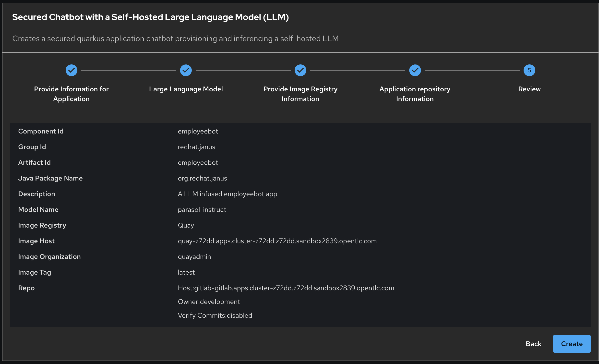Click the employeebot Component Id value
Image resolution: width=599 pixels, height=364 pixels.
pyautogui.click(x=198, y=131)
